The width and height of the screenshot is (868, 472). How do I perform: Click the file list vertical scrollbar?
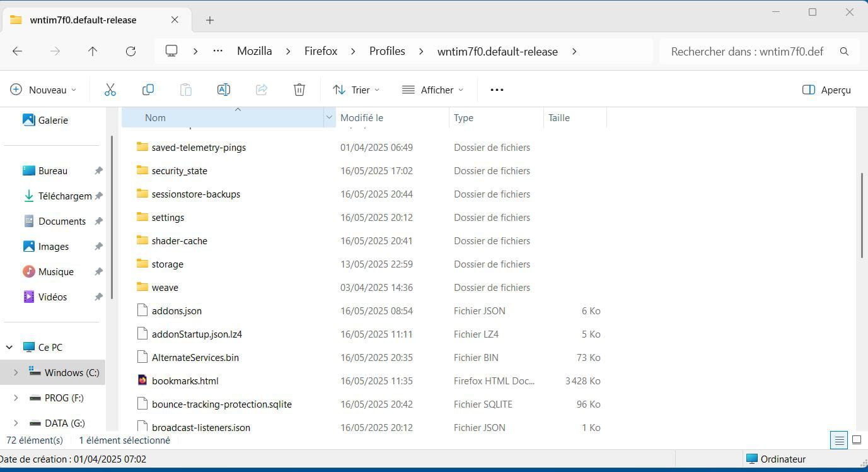(x=861, y=215)
